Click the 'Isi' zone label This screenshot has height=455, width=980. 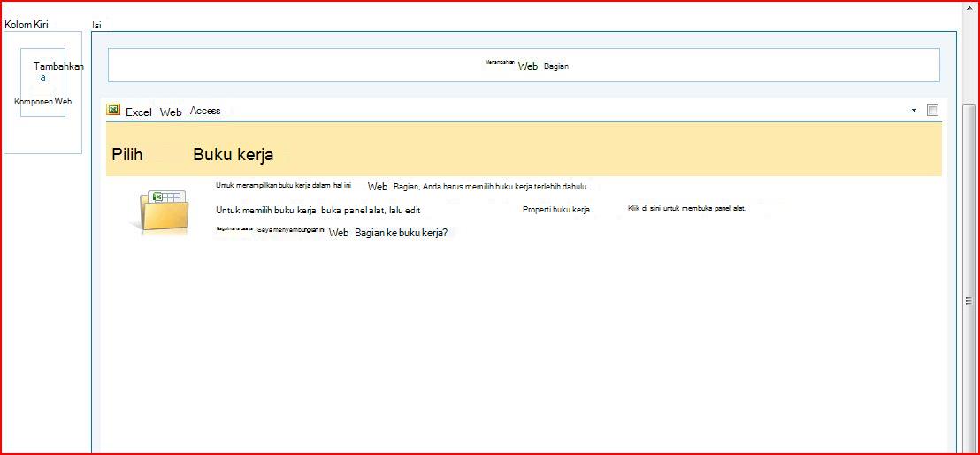[97, 26]
